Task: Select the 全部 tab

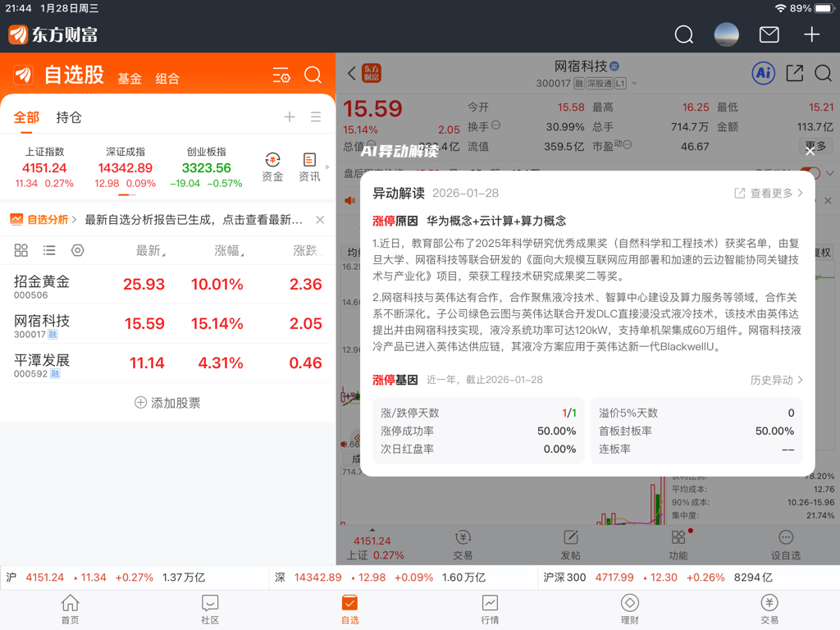Action: (26, 117)
